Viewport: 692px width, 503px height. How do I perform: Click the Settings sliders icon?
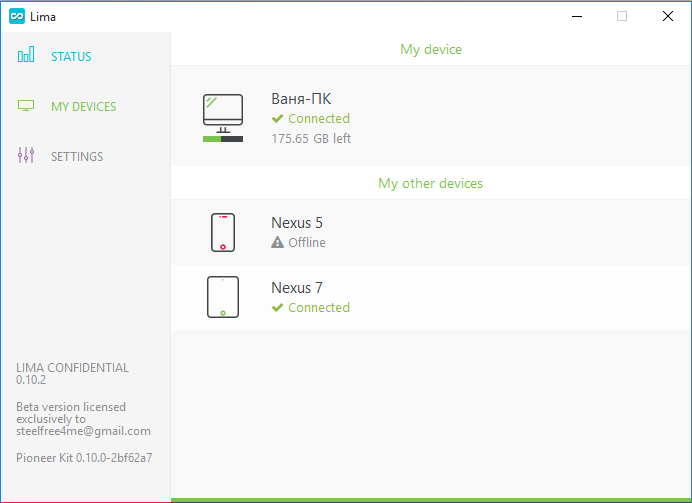pos(26,155)
